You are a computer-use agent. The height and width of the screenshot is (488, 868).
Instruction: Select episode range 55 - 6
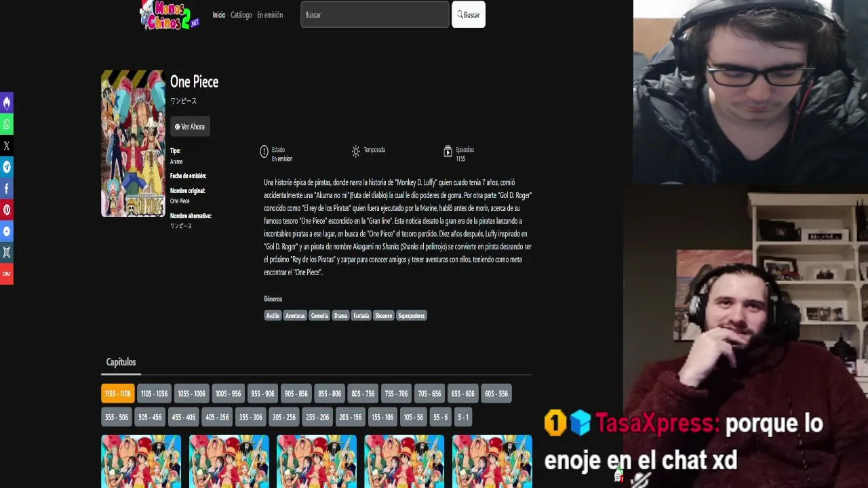(441, 418)
